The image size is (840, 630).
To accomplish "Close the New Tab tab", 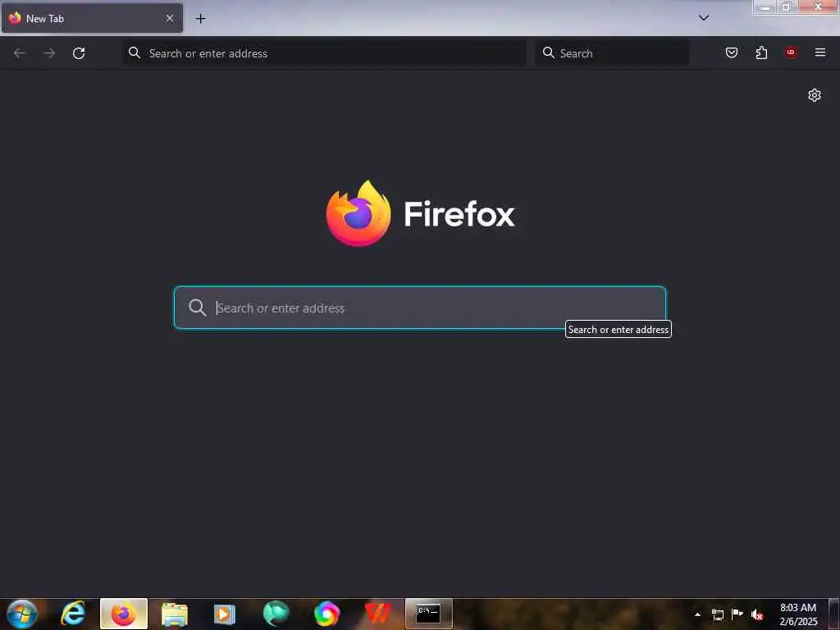I will coord(170,18).
